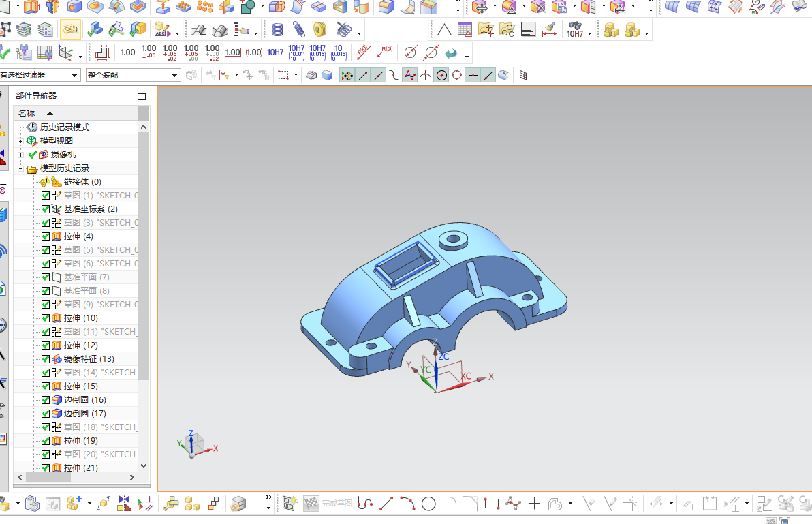Select the studio spline sketch tool
Image resolution: width=812 pixels, height=524 pixels.
[x=513, y=504]
